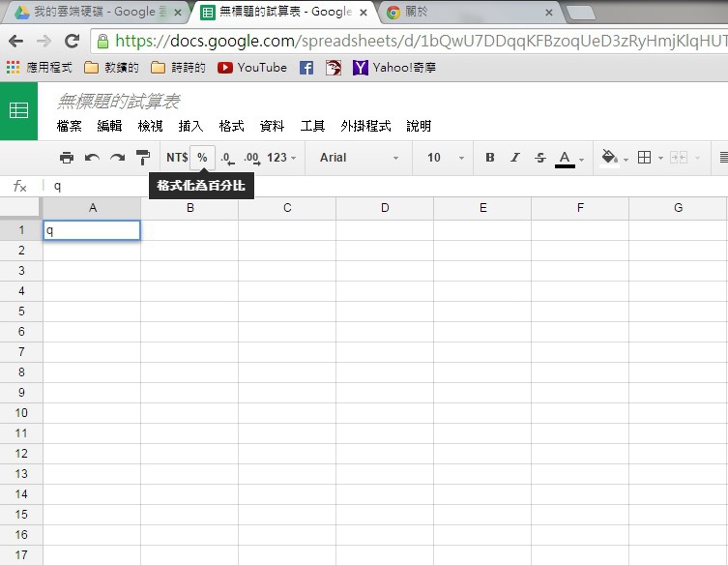Go forward in browser
The height and width of the screenshot is (565, 728).
44,42
